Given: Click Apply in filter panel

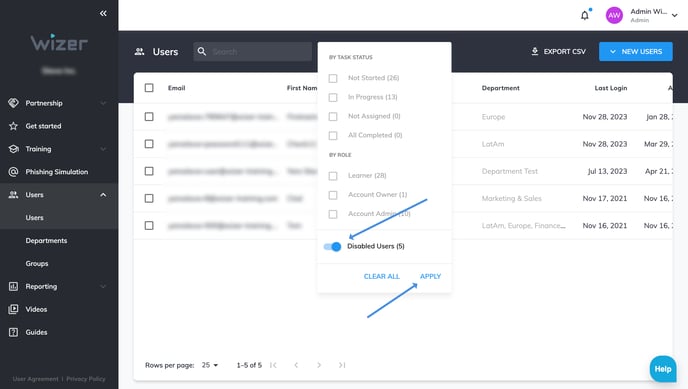Looking at the screenshot, I should [x=430, y=276].
